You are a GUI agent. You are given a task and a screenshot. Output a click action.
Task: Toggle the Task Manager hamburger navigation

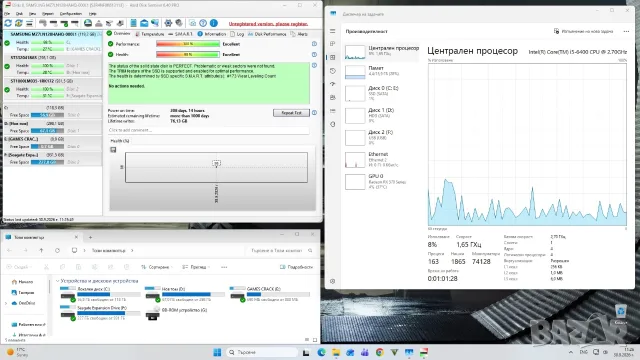333,31
